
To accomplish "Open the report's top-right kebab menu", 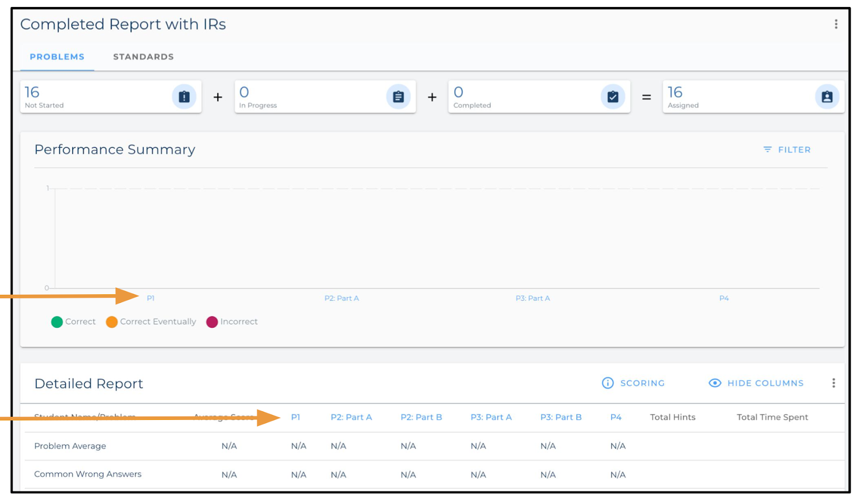I will tap(836, 24).
